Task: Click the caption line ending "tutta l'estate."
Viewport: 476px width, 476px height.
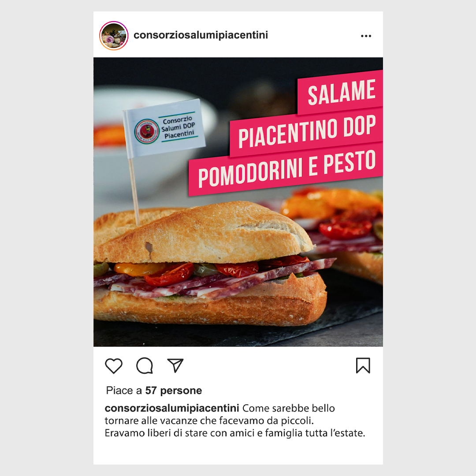Action: [234, 433]
